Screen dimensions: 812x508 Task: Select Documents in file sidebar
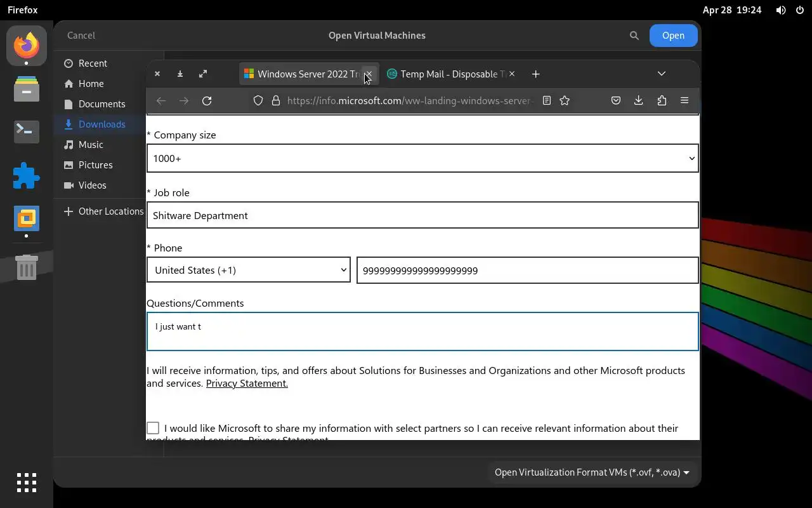[x=108, y=104]
